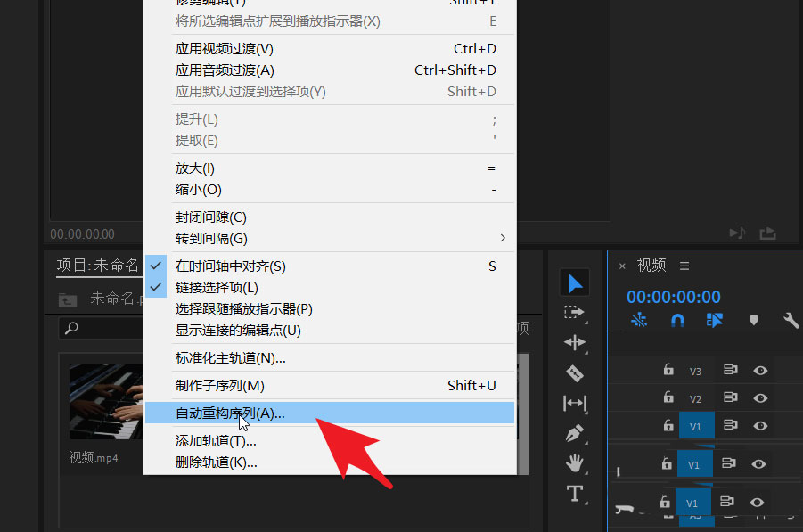Toggle lock on track V2
This screenshot has width=803, height=532.
pos(668,397)
